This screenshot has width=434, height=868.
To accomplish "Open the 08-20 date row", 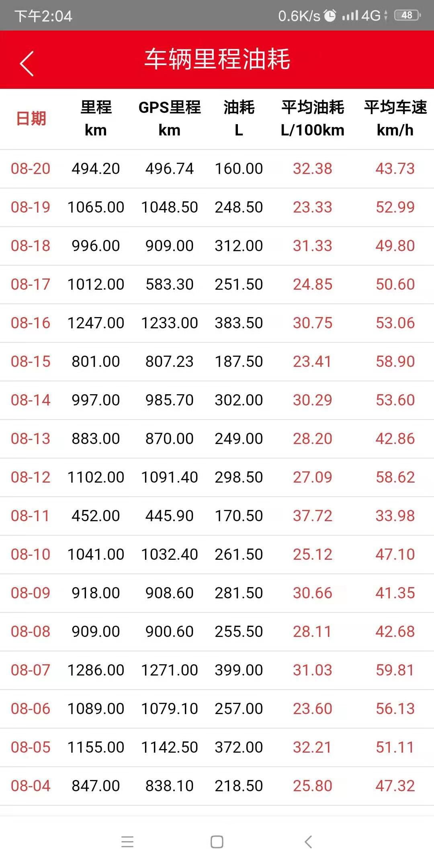I will pyautogui.click(x=217, y=169).
